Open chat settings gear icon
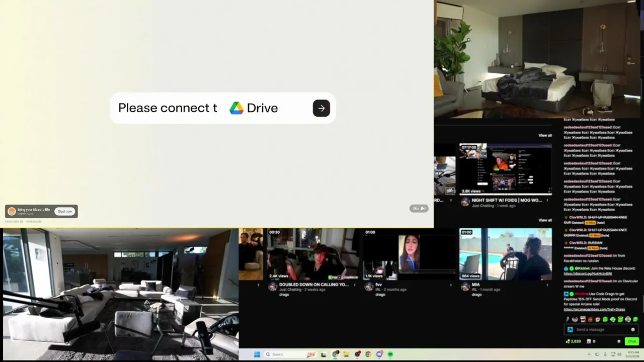The height and width of the screenshot is (362, 644). 619,341
